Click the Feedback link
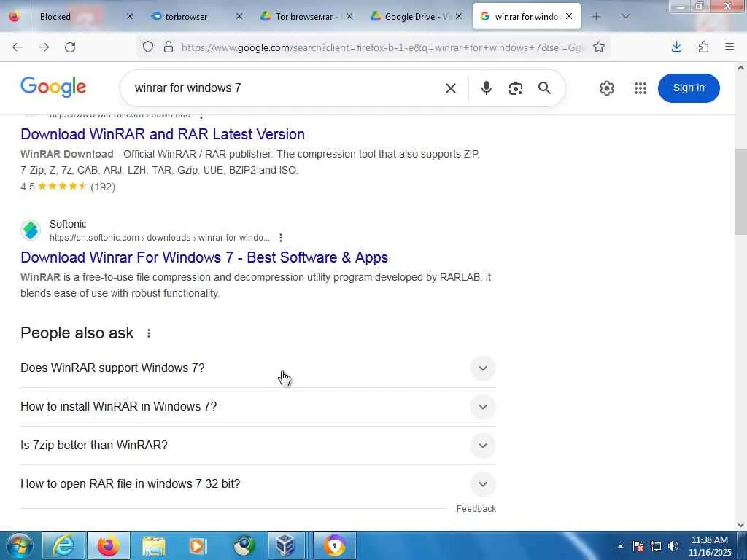 click(x=476, y=509)
